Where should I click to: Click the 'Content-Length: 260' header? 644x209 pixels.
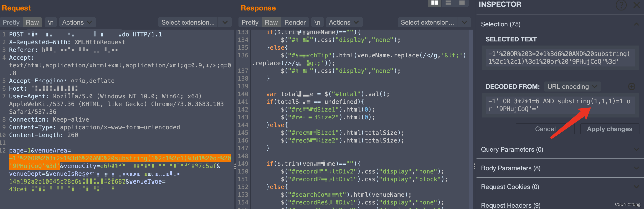point(43,135)
